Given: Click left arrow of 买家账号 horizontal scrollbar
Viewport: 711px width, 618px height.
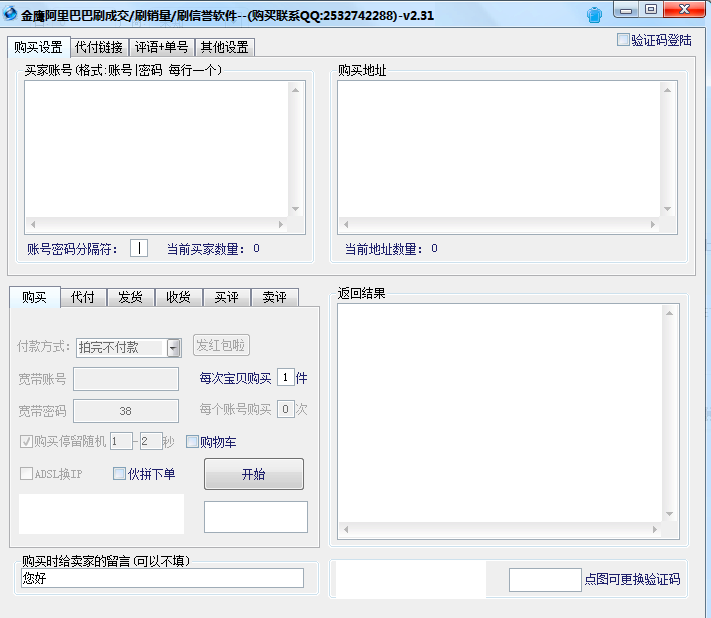Looking at the screenshot, I should click(33, 224).
